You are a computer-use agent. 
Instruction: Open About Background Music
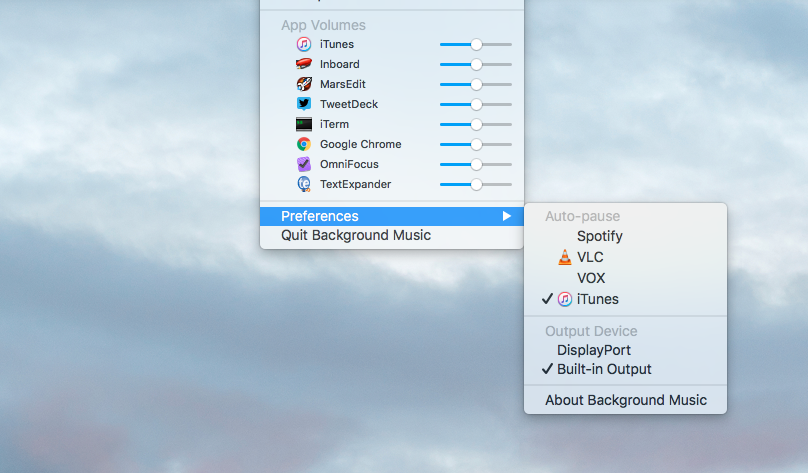point(626,400)
